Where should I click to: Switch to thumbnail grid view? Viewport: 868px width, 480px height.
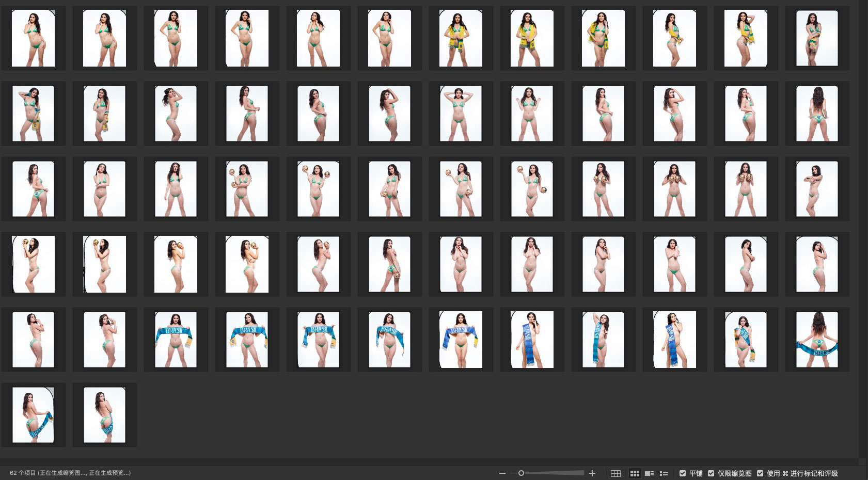pos(635,473)
